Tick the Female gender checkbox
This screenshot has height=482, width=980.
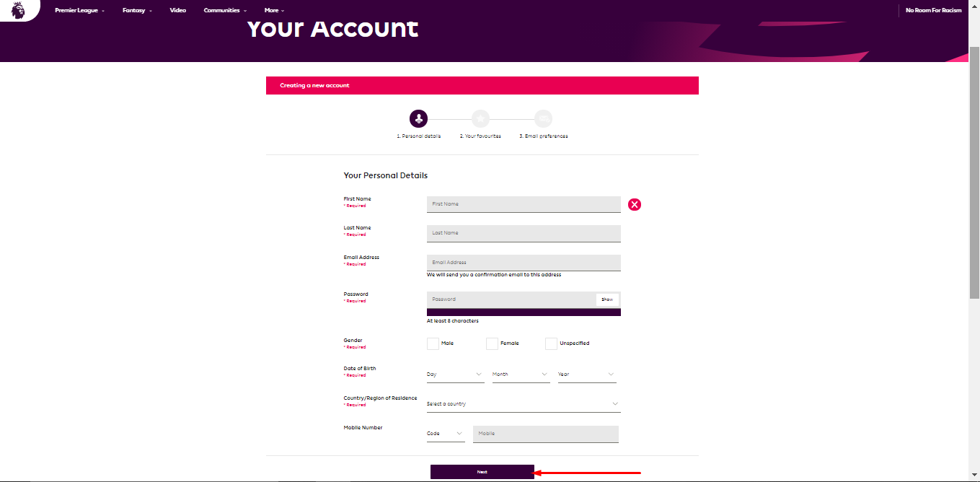492,343
